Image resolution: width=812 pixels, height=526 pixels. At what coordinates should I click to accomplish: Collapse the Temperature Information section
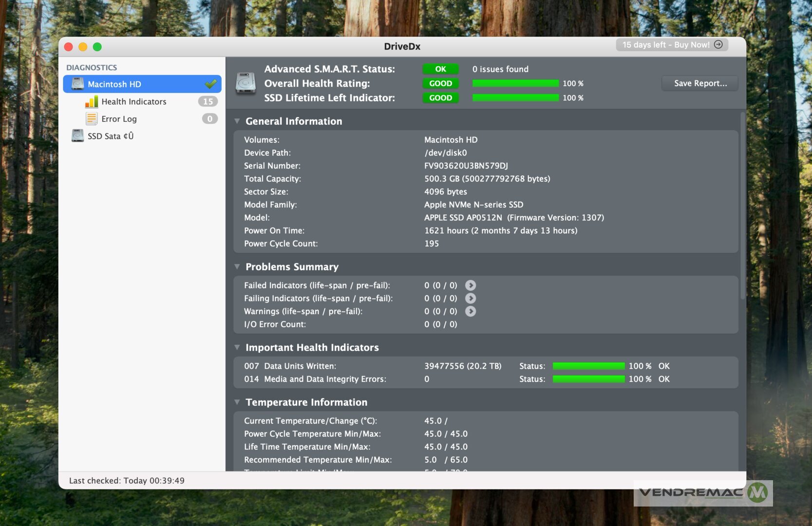[237, 402]
